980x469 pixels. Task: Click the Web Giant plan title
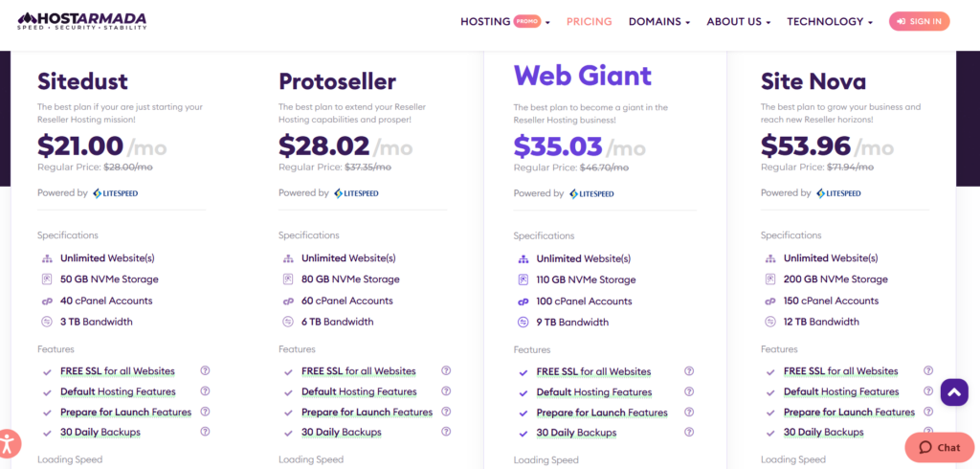point(583,75)
